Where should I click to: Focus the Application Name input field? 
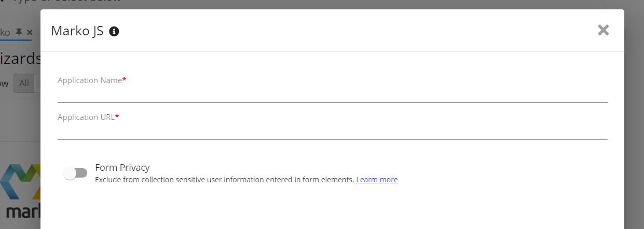click(332, 95)
